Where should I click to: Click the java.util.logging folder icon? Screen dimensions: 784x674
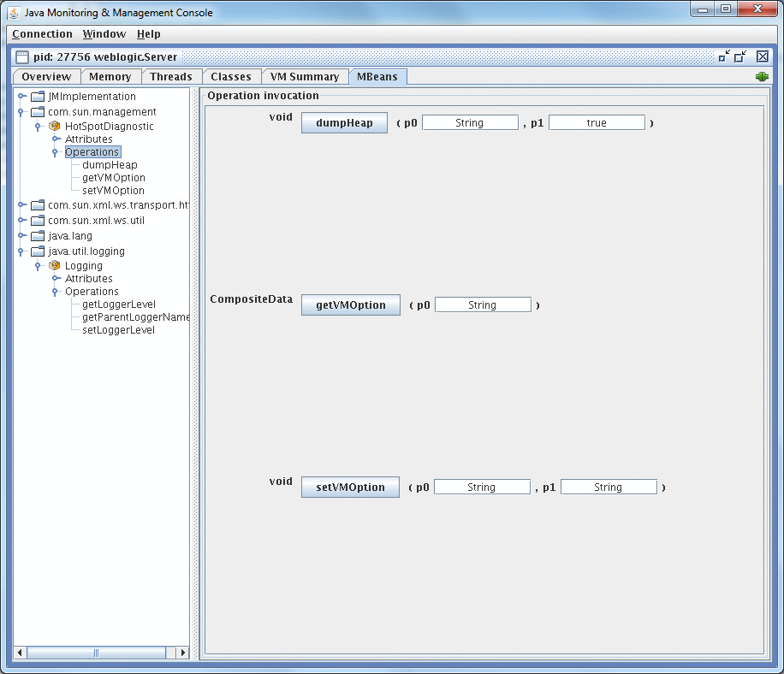(36, 251)
